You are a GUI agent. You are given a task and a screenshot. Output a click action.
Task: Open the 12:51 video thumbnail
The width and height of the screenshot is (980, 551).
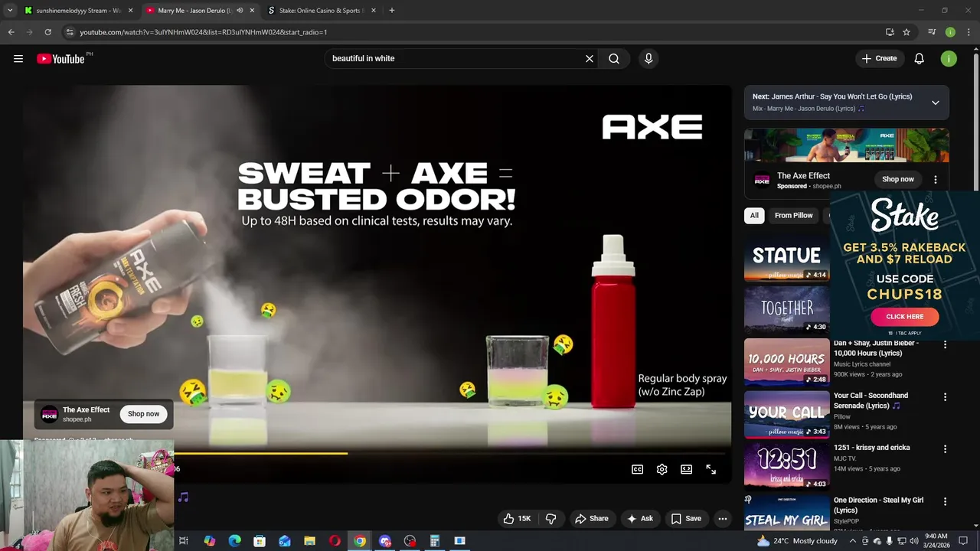coord(786,466)
